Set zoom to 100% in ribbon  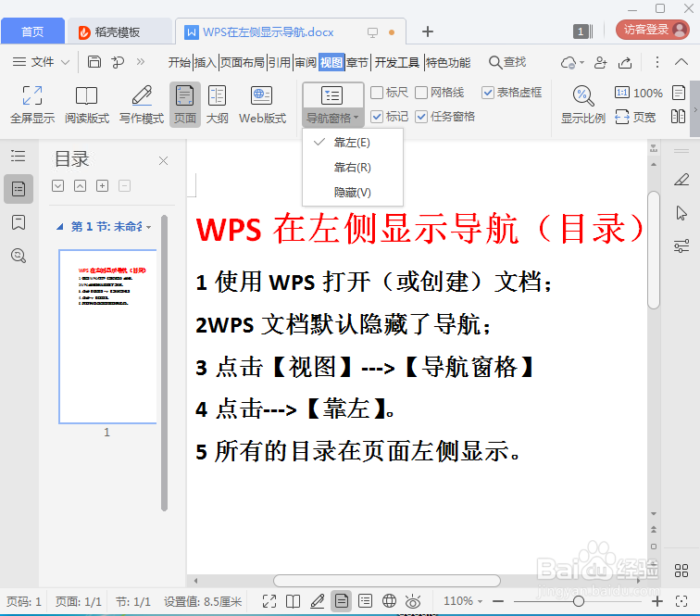[638, 93]
